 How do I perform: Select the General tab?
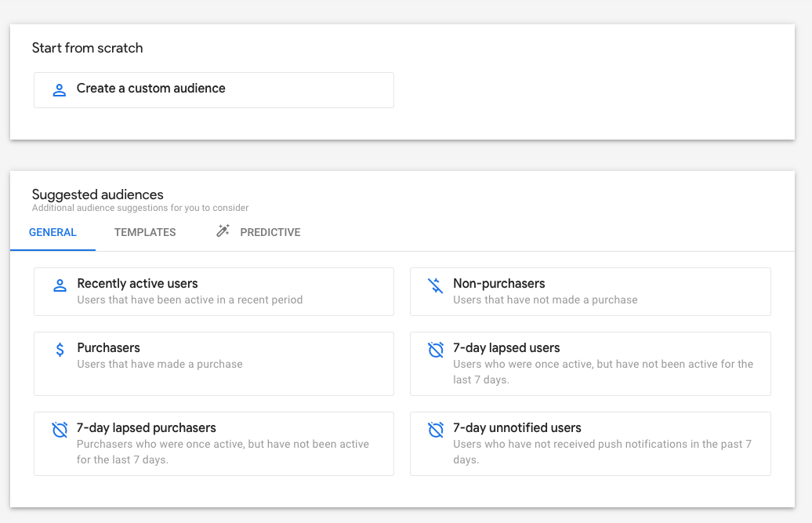[53, 232]
